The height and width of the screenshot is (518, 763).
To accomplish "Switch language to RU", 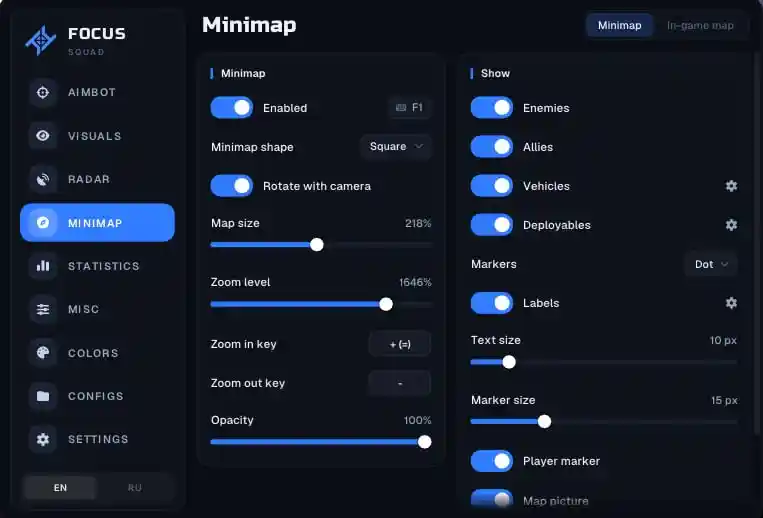I will [135, 487].
